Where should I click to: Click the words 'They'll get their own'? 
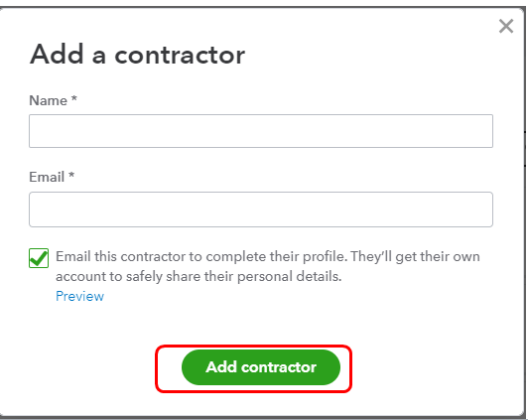coord(415,256)
